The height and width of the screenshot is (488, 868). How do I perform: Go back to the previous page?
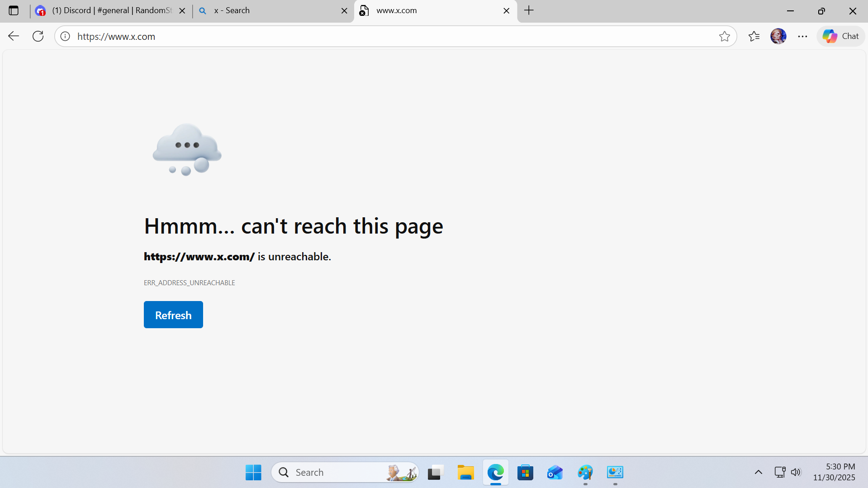click(14, 36)
